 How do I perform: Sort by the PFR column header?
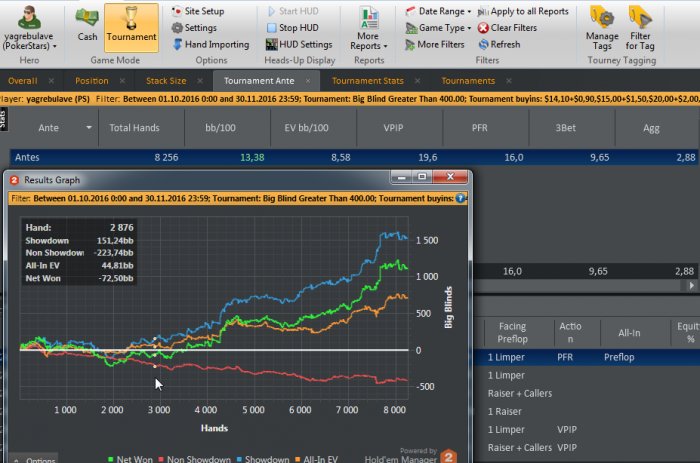click(x=486, y=128)
